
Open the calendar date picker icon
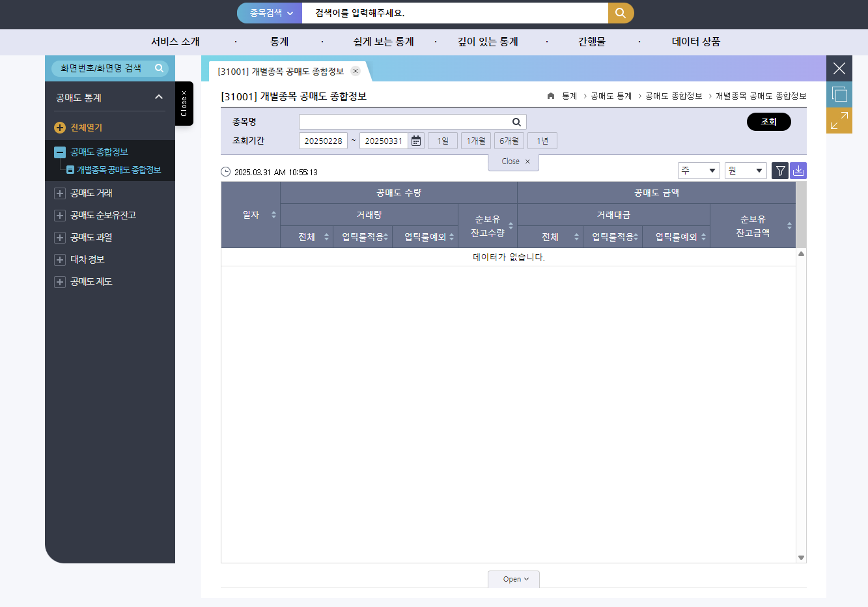(x=416, y=141)
